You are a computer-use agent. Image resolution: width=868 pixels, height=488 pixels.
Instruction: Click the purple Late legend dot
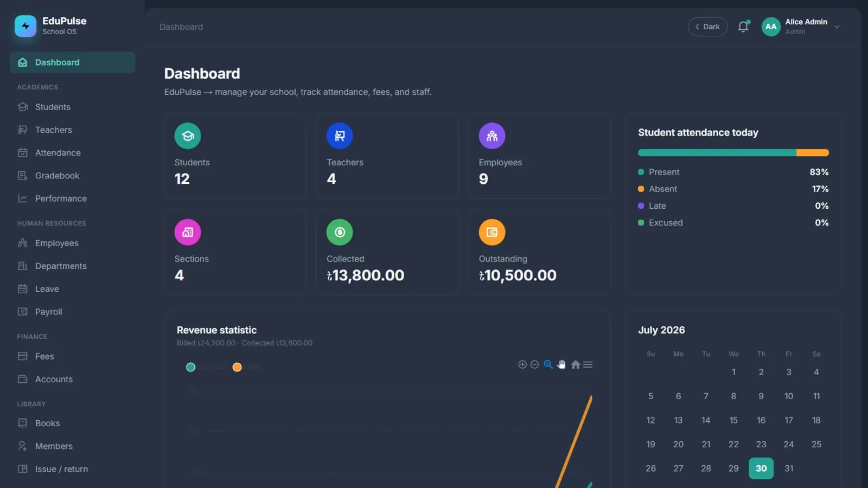tap(641, 206)
